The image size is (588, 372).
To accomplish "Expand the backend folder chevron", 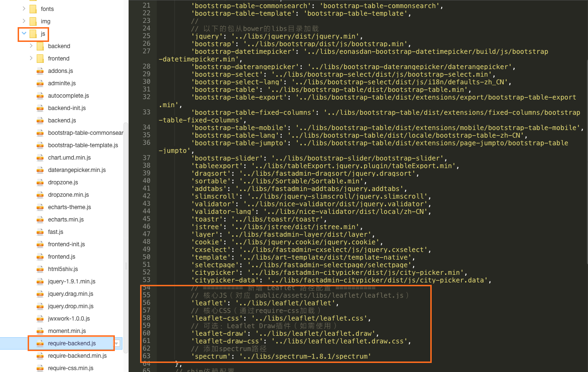I will click(31, 46).
